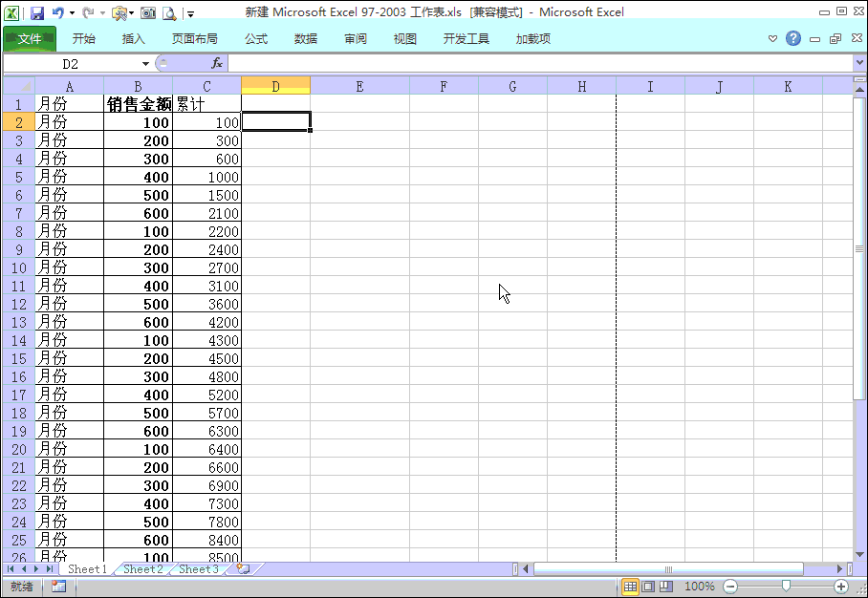The image size is (868, 598).
Task: Click the 销售金额 header cell
Action: [x=139, y=104]
